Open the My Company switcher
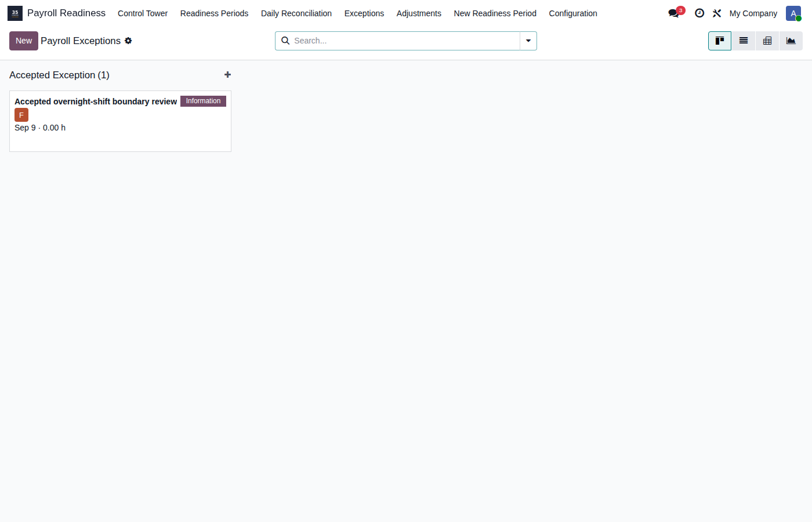This screenshot has width=812, height=522. pos(753,13)
